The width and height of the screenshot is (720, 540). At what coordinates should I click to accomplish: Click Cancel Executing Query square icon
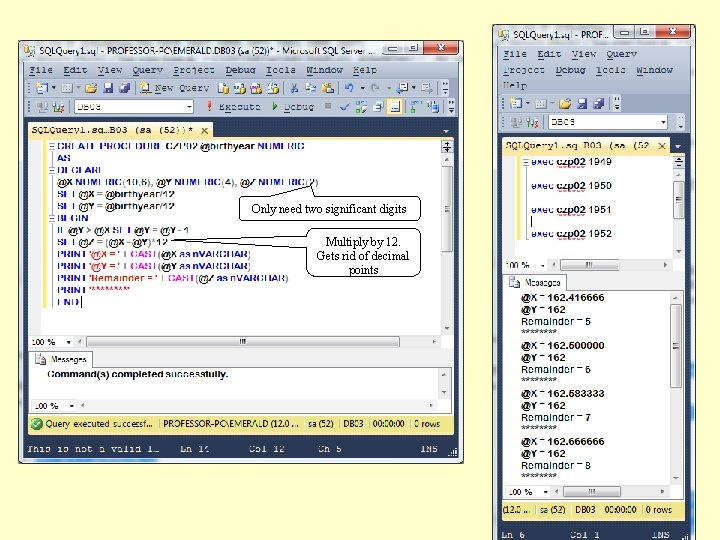pos(328,107)
